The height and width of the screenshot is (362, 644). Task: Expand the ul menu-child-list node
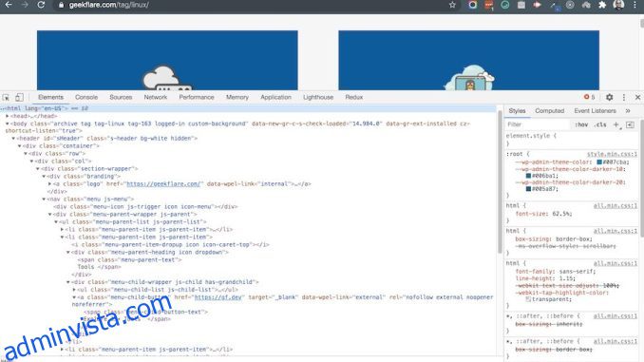[x=74, y=289]
